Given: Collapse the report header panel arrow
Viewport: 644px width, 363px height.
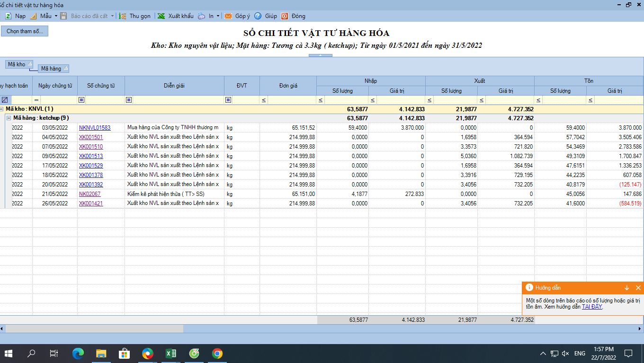Looking at the screenshot, I should pyautogui.click(x=320, y=55).
